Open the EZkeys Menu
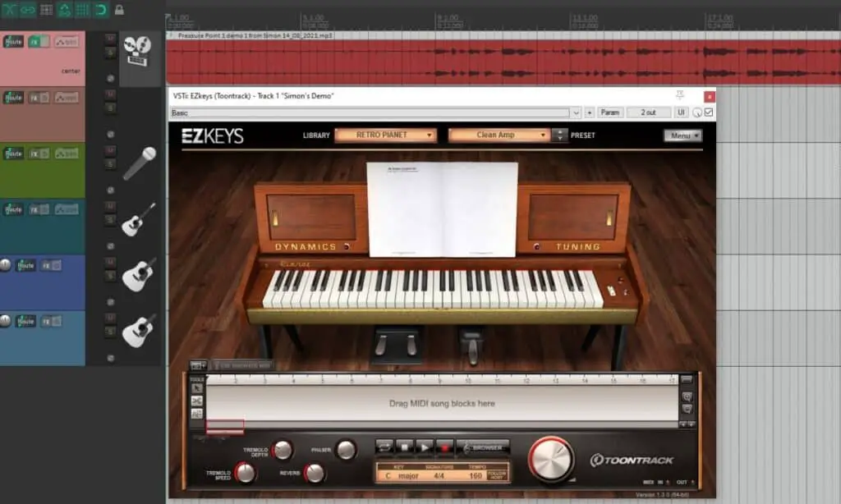This screenshot has height=504, width=841. 682,135
